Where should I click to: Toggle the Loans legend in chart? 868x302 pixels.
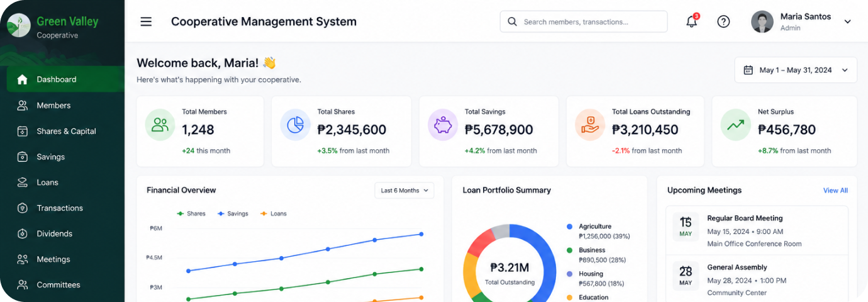273,214
